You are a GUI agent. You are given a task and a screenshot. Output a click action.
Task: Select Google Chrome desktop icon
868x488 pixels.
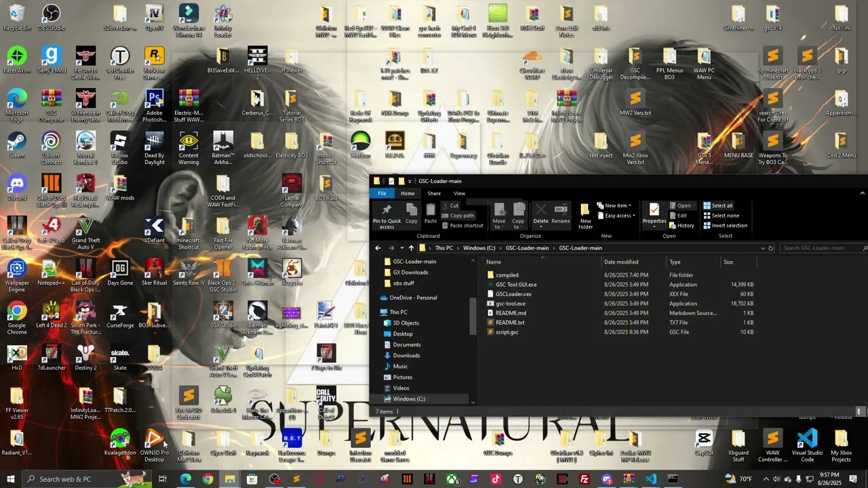click(17, 319)
